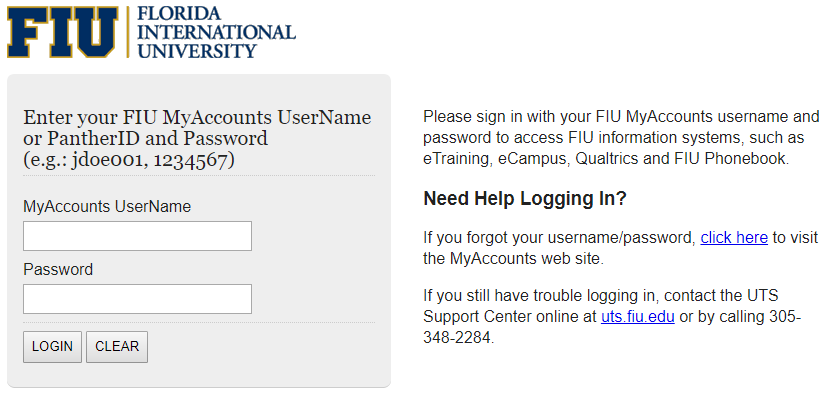Focus the Password text box
Viewport: 830px width, 402px height.
pyautogui.click(x=137, y=299)
